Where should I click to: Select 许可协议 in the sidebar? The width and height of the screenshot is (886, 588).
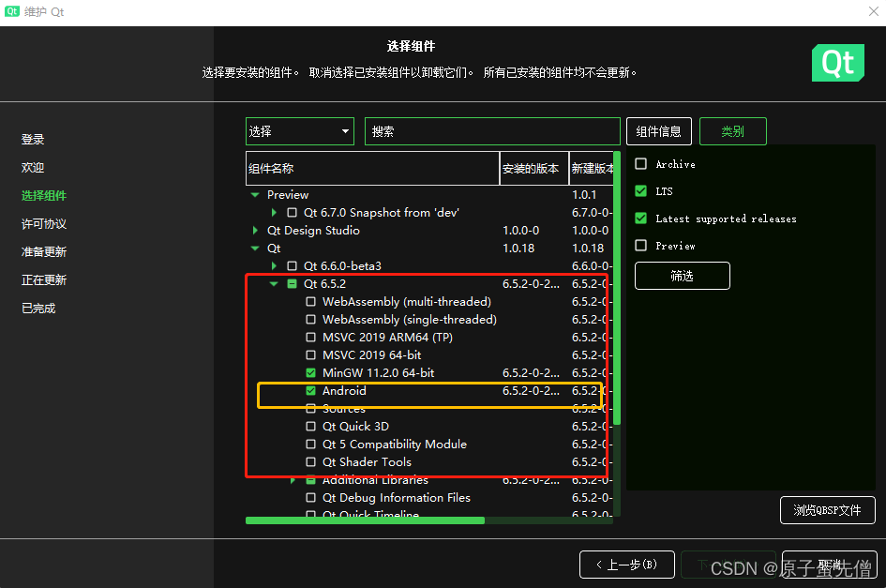click(x=44, y=223)
